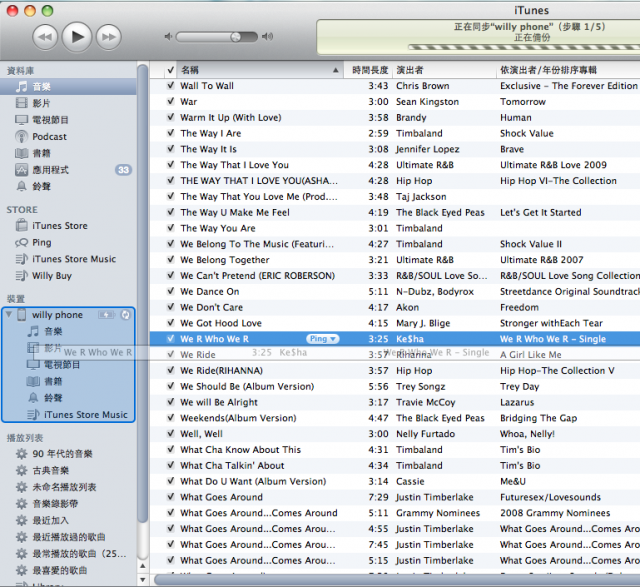The image size is (640, 587).
Task: Uncheck We Dance On checkbox
Action: (171, 291)
